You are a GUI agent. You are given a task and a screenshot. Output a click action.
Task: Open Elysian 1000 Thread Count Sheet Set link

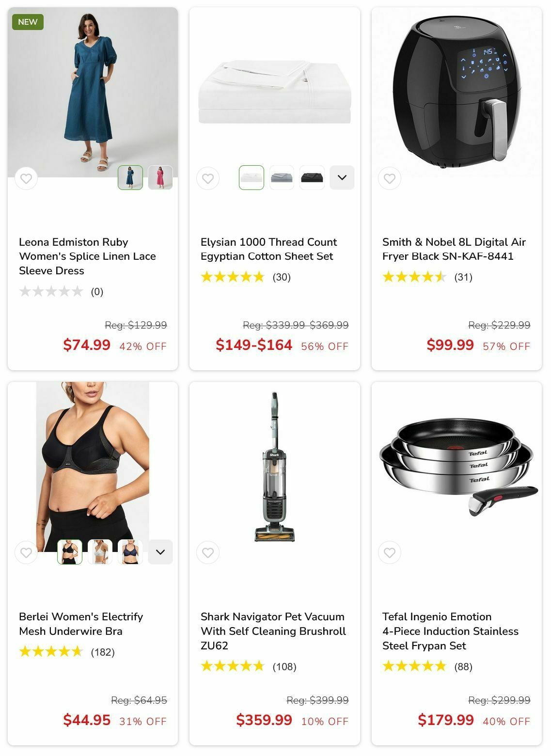point(269,249)
